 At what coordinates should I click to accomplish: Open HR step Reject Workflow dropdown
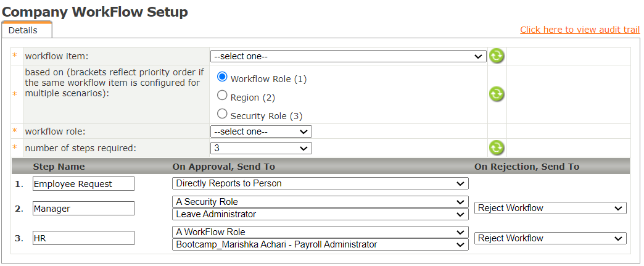tap(550, 238)
